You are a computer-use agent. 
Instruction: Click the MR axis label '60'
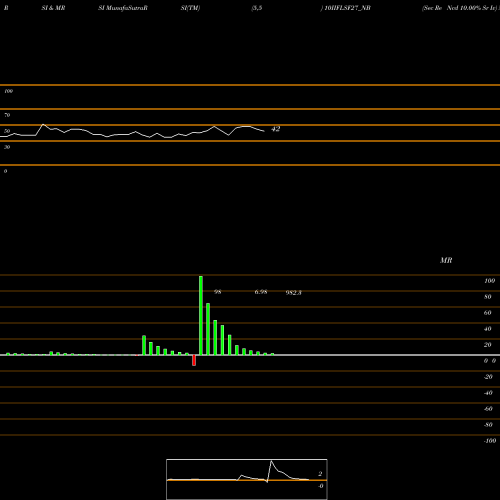coord(488,313)
